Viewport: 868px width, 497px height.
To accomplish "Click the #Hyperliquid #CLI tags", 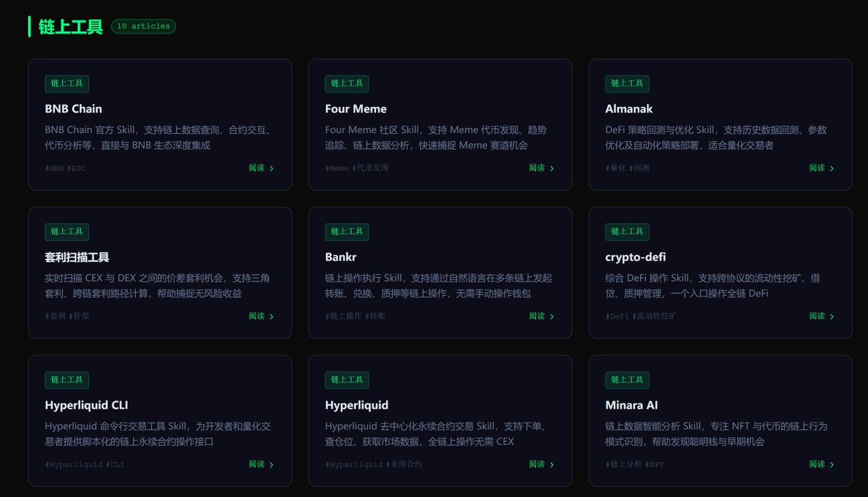I will pyautogui.click(x=85, y=464).
